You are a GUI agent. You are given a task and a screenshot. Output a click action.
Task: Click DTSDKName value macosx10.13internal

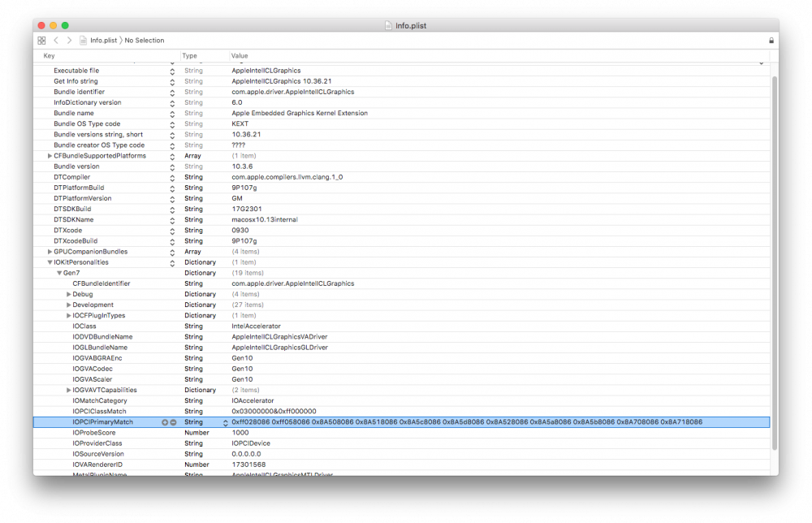point(264,219)
